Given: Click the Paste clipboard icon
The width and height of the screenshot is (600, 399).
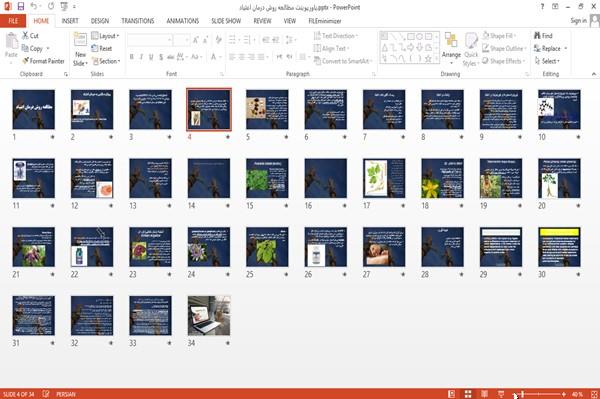Looking at the screenshot, I should click(11, 41).
